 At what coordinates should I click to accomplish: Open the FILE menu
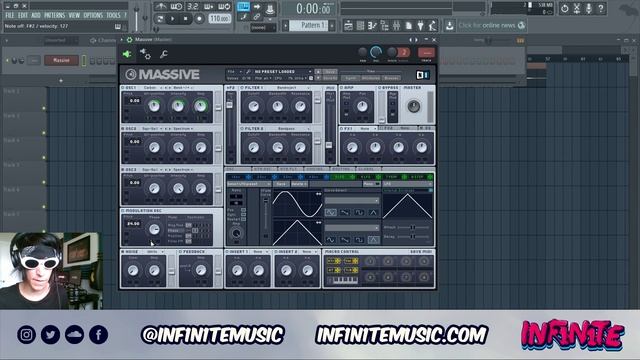click(x=9, y=16)
